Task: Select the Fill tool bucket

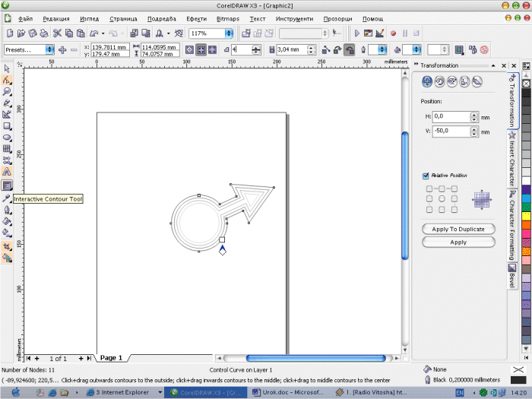Action: [x=7, y=222]
